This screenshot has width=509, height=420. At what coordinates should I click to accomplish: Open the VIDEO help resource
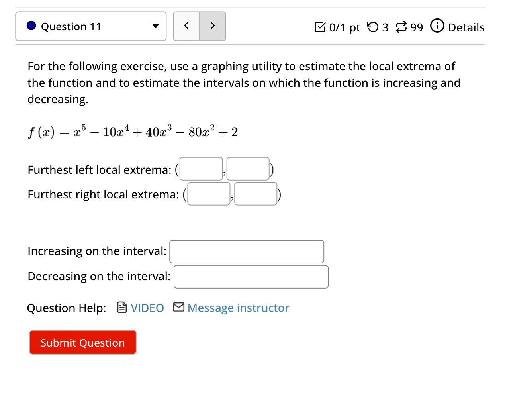pyautogui.click(x=147, y=307)
